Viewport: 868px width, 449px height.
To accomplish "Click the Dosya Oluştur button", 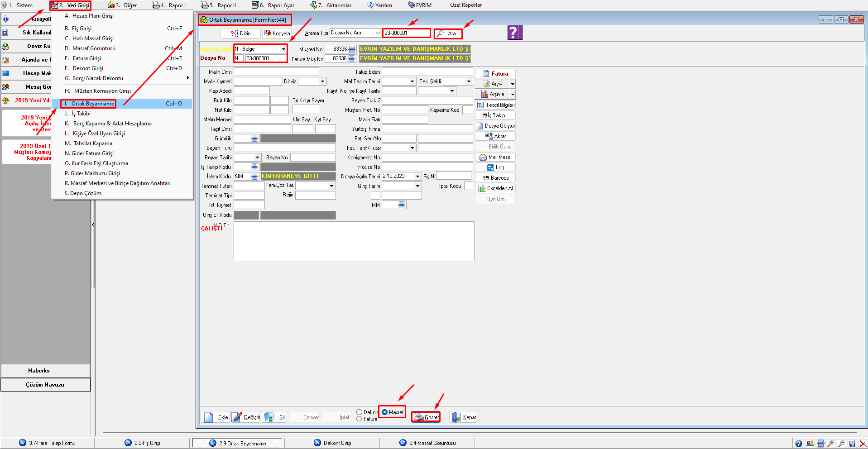I will pyautogui.click(x=495, y=126).
